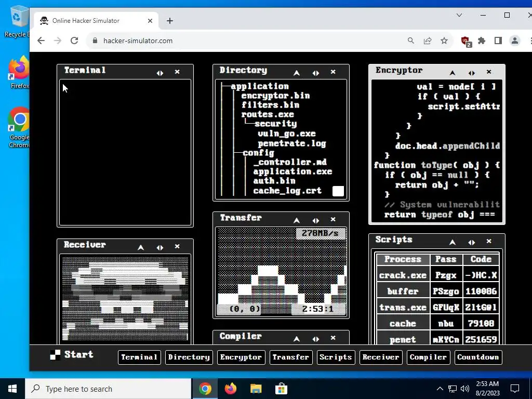Click the Directory panel resize arrows icon
532x399 pixels.
[x=315, y=73]
